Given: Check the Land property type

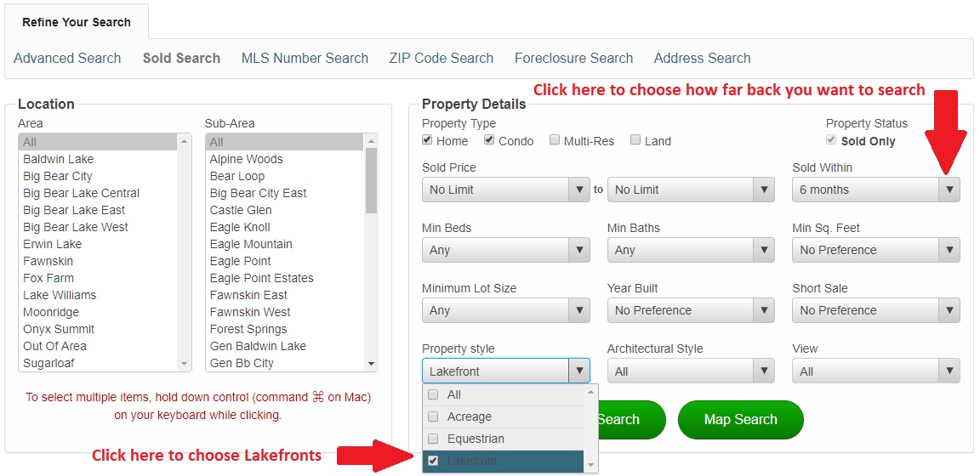Looking at the screenshot, I should (635, 140).
